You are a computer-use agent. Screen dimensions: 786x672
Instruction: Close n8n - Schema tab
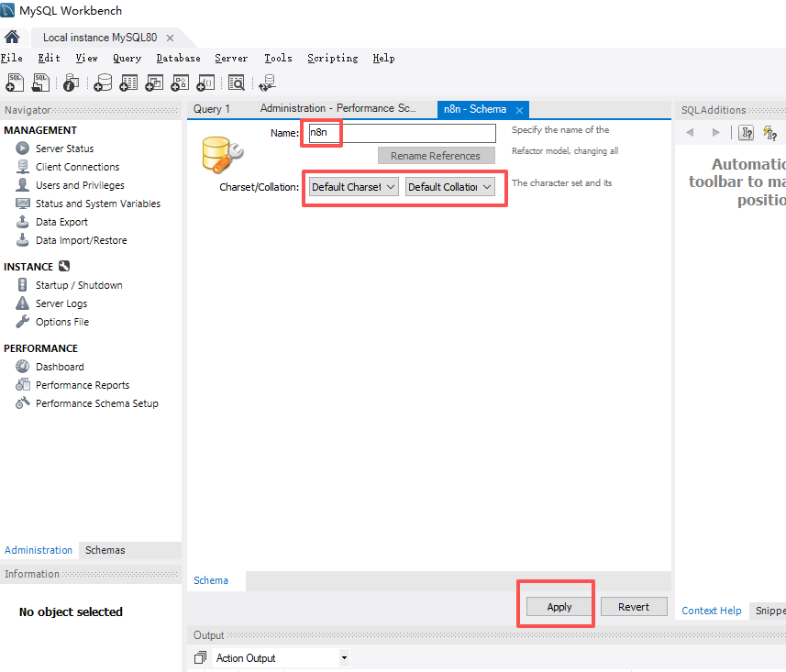click(x=519, y=110)
